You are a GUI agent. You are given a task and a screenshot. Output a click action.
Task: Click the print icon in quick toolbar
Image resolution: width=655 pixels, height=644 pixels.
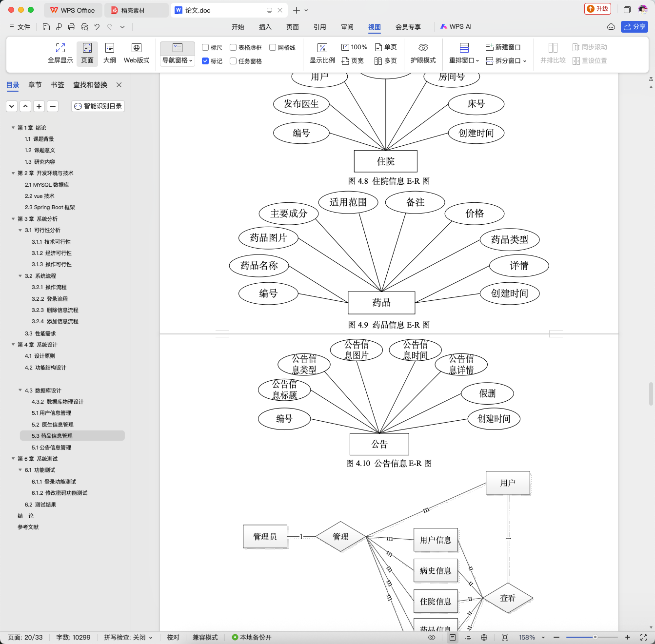click(72, 27)
